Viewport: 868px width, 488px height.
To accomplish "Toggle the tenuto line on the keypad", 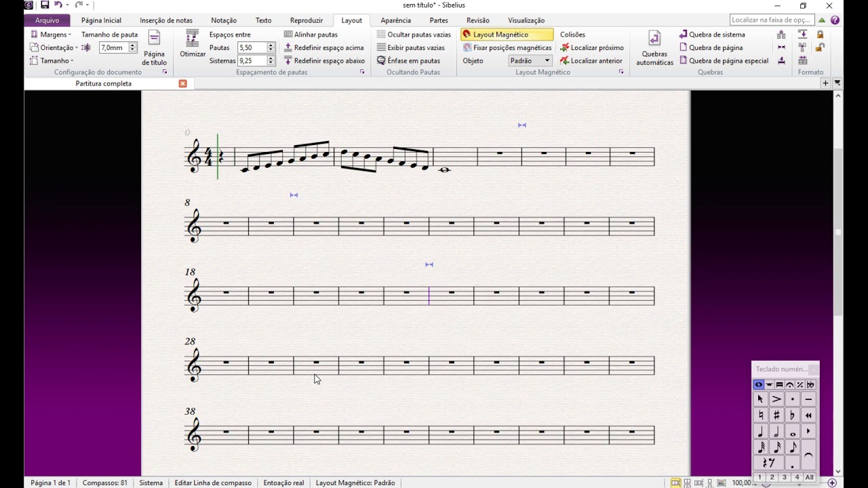I will coord(808,399).
